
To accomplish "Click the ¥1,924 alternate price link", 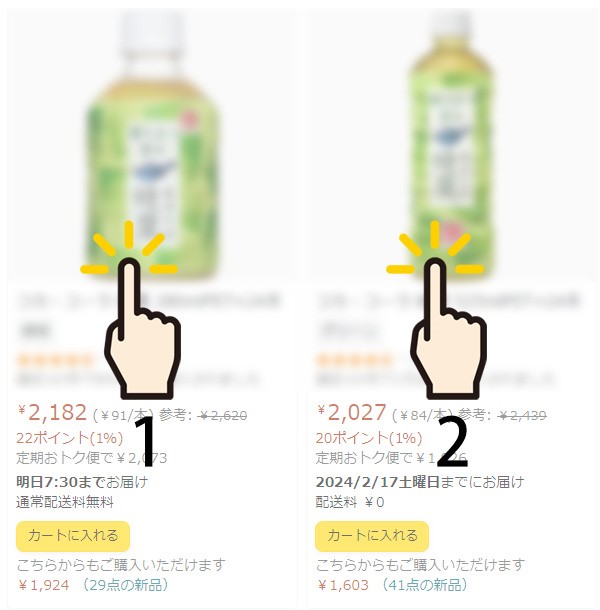I will click(x=44, y=585).
